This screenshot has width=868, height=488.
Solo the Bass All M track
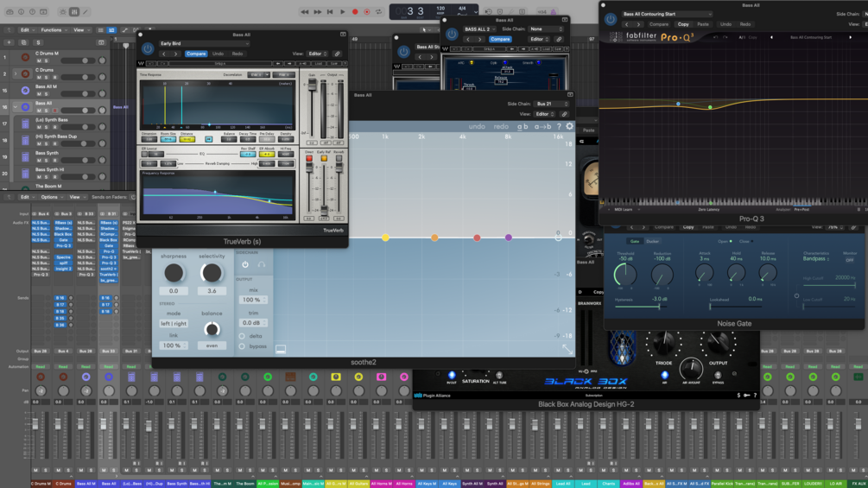[x=46, y=93]
